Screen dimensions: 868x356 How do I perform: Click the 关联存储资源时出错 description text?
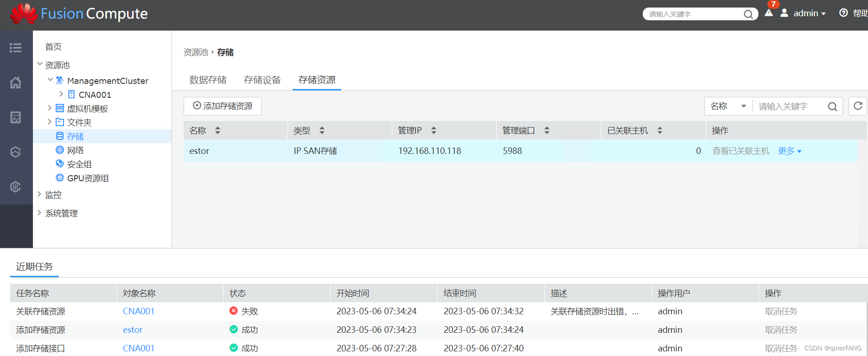[x=594, y=311]
